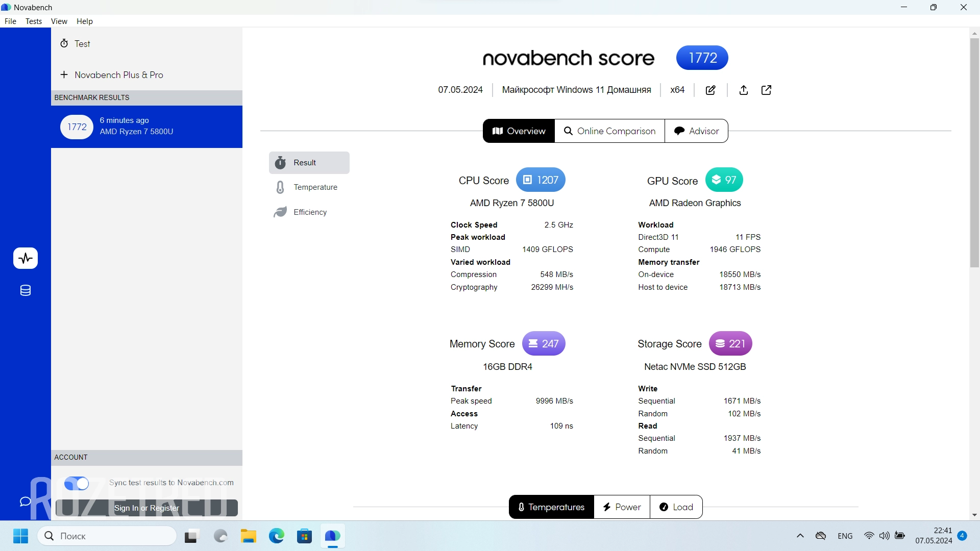Click the Storage Score 221 badge
The width and height of the screenshot is (980, 551).
click(730, 344)
